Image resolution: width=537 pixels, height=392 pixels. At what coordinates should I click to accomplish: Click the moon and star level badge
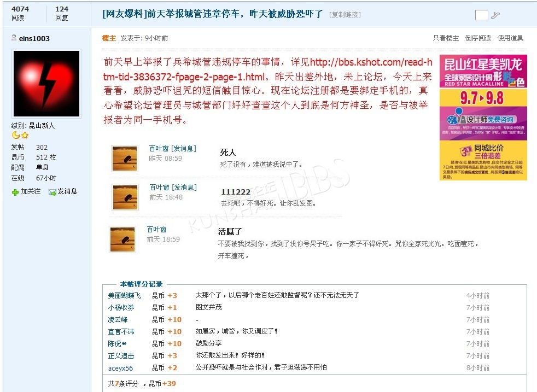click(x=20, y=135)
